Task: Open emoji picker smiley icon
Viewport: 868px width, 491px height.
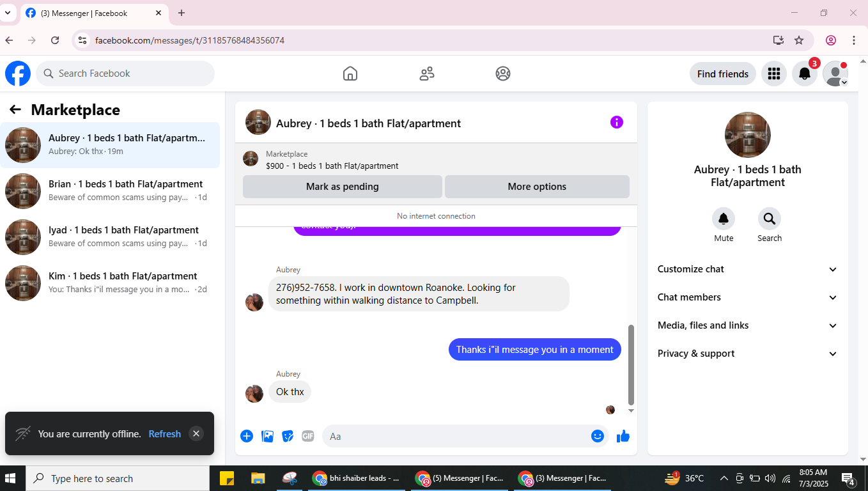Action: (598, 436)
